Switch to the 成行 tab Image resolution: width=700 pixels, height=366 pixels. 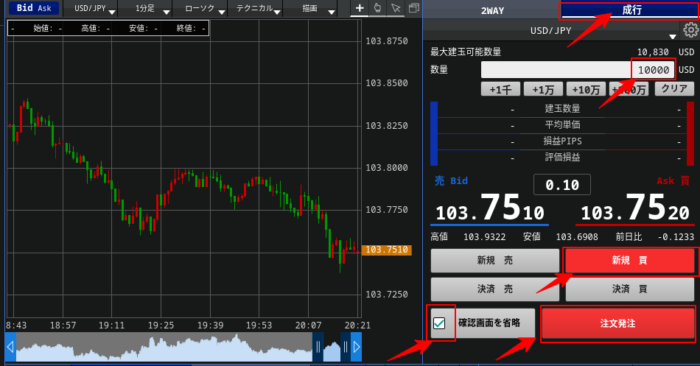point(631,10)
